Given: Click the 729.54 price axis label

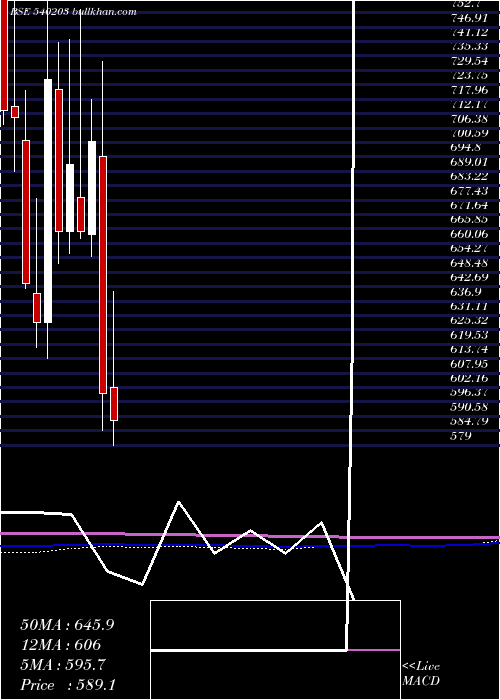Looking at the screenshot, I should 470,61.
